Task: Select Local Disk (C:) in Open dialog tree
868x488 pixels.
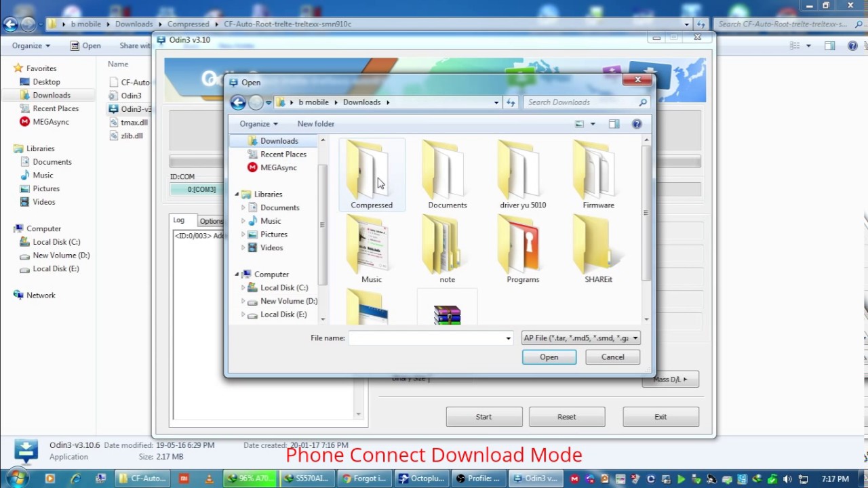Action: [x=278, y=287]
